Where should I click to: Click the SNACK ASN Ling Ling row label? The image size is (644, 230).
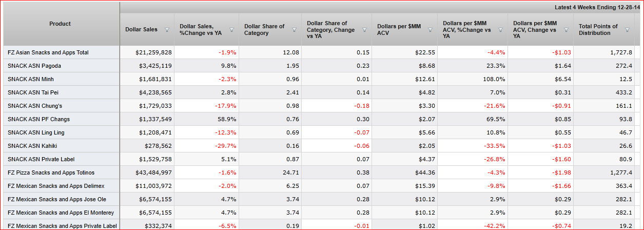[35, 132]
